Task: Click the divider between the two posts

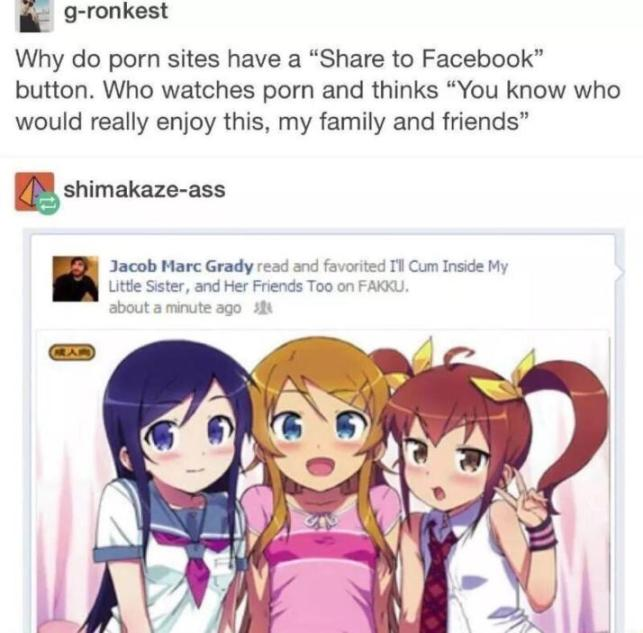Action: [322, 157]
